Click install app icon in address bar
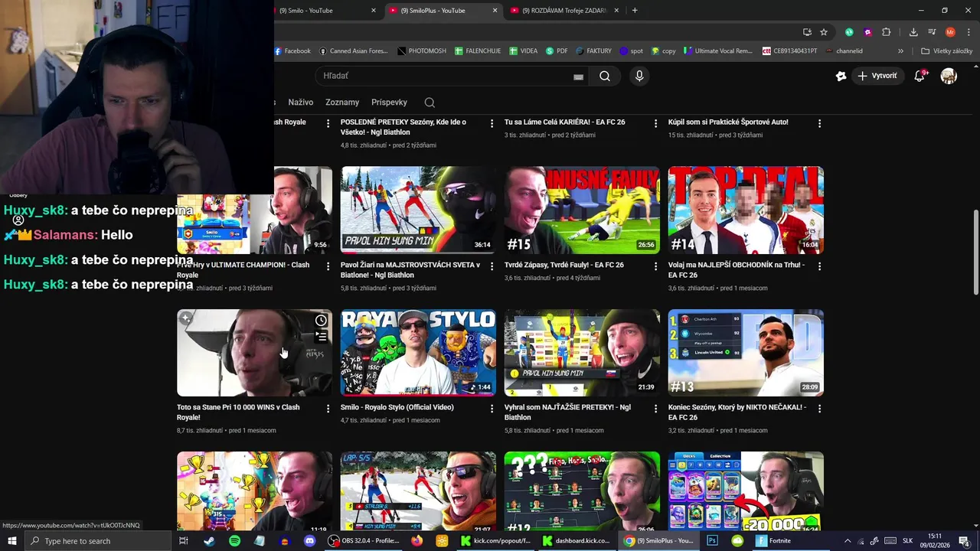980x551 pixels. tap(807, 32)
